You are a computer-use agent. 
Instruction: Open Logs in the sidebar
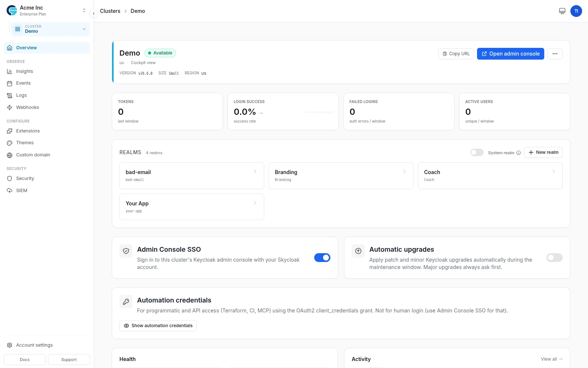pyautogui.click(x=47, y=95)
